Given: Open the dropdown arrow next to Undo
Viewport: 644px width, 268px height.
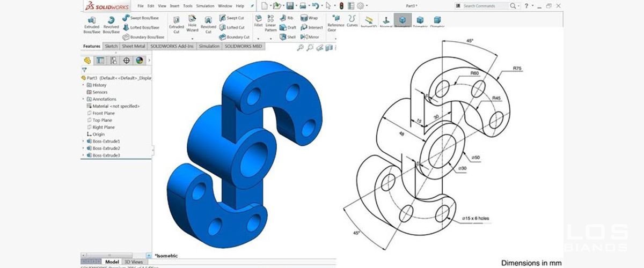Looking at the screenshot, I should pos(321,6).
